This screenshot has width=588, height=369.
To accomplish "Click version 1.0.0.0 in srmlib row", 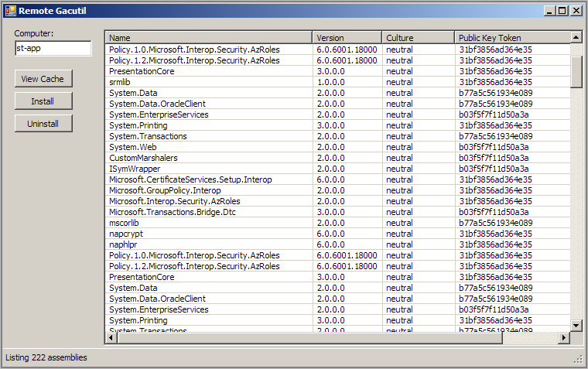I will [x=331, y=82].
